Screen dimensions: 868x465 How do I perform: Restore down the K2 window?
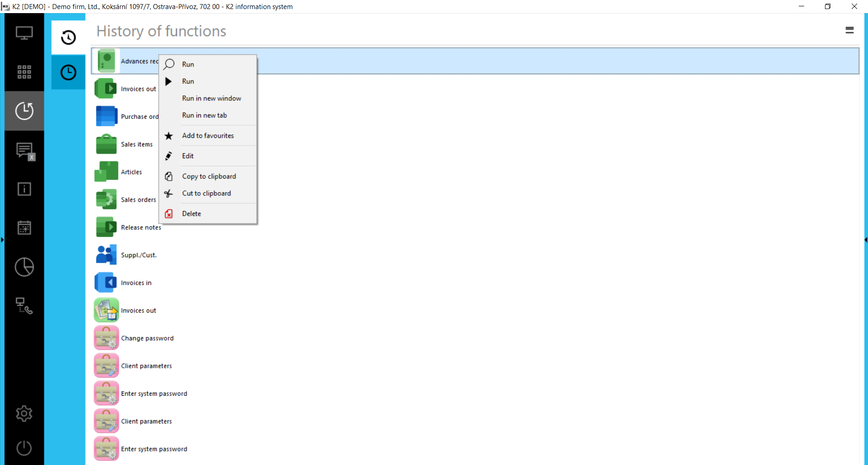pos(828,6)
